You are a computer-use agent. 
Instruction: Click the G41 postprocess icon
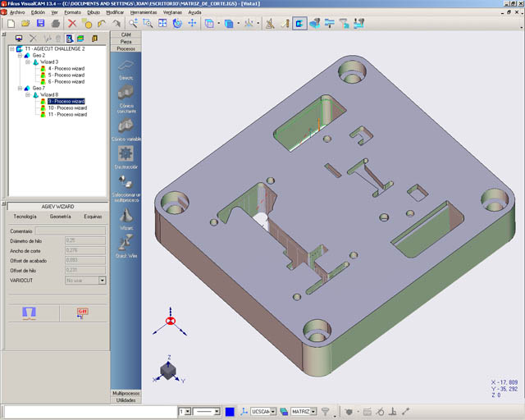coord(82,313)
